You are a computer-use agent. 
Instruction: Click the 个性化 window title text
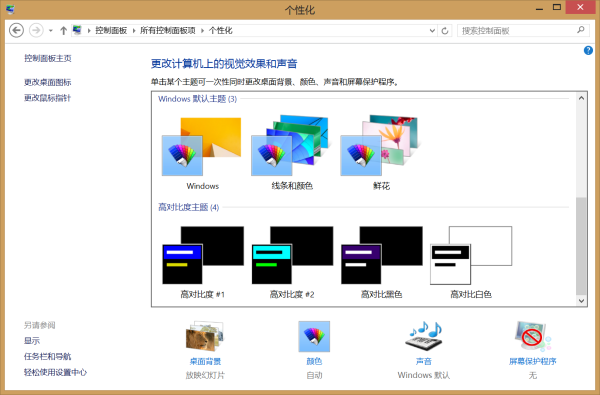click(300, 10)
